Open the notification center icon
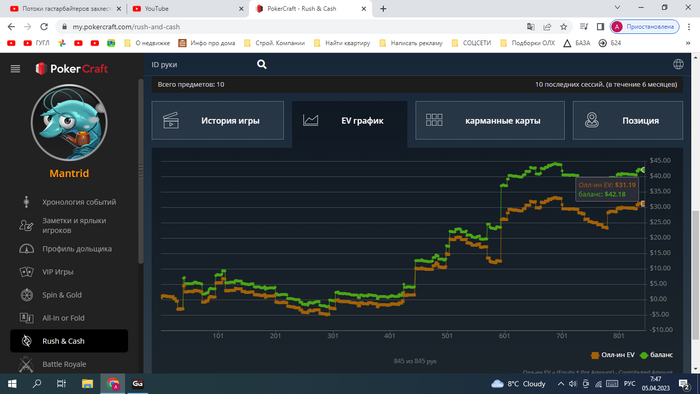 684,384
